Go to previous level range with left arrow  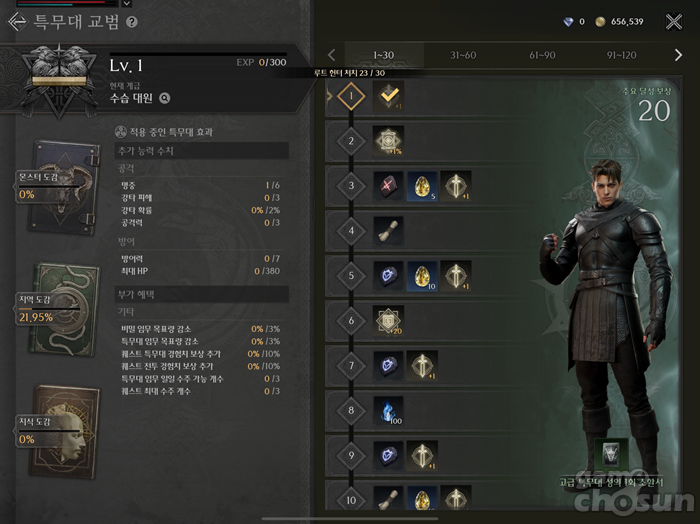[x=332, y=55]
